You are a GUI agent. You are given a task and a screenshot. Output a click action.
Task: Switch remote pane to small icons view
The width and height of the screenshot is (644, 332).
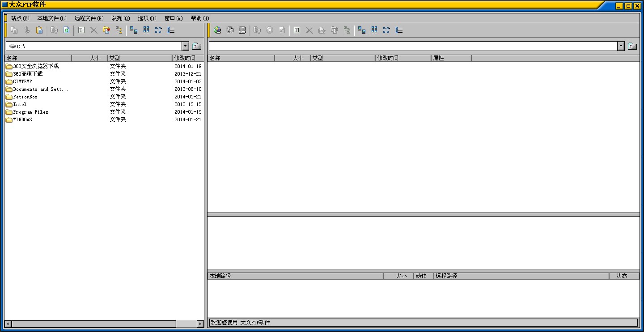tap(374, 30)
